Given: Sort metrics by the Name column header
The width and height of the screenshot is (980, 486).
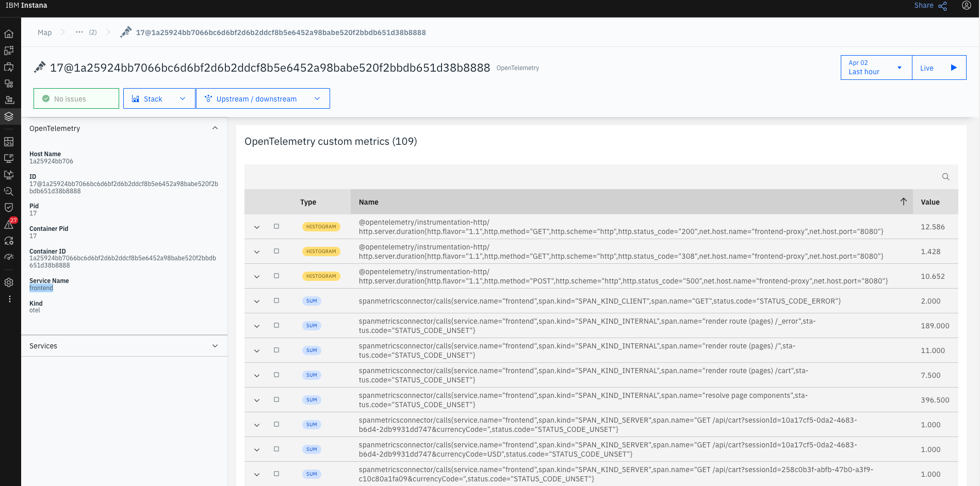Looking at the screenshot, I should (x=369, y=202).
